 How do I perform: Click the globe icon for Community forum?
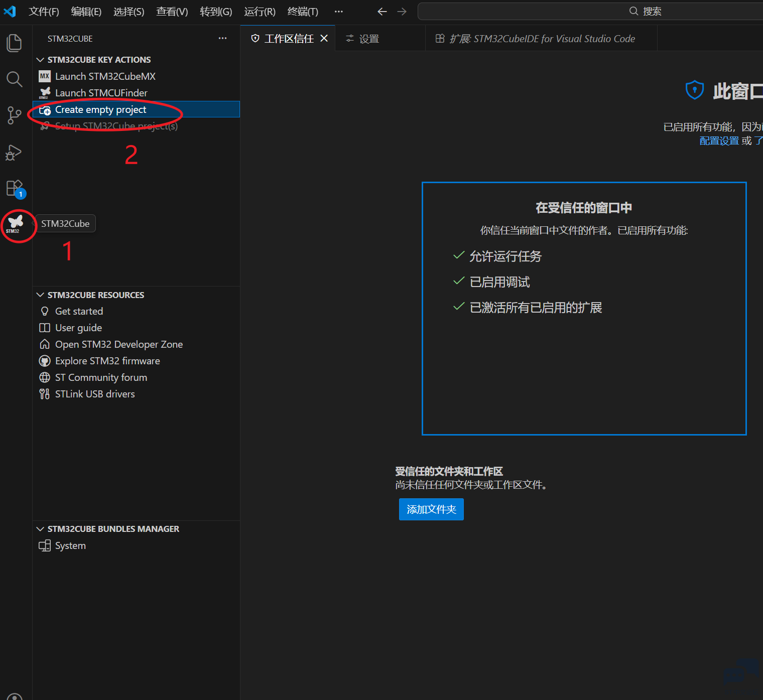click(45, 377)
